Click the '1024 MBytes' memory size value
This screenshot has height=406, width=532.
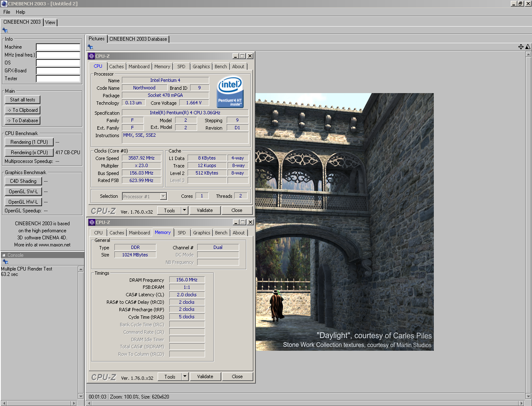click(135, 255)
